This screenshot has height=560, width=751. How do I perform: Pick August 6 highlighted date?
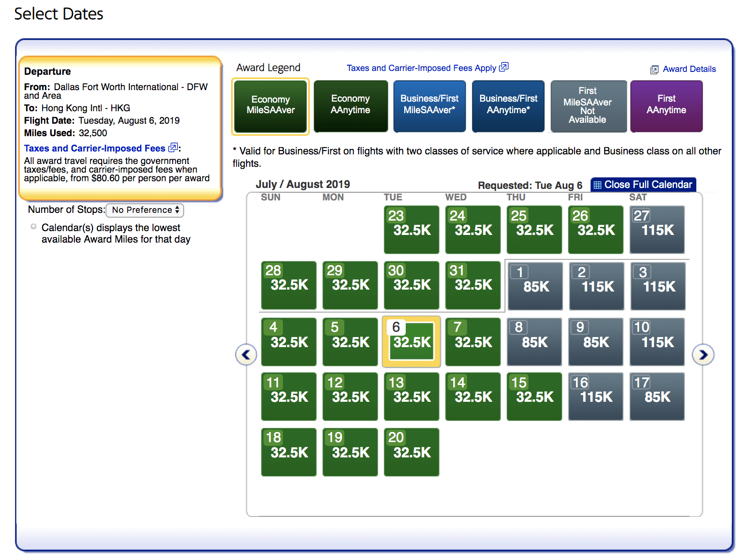coord(411,342)
